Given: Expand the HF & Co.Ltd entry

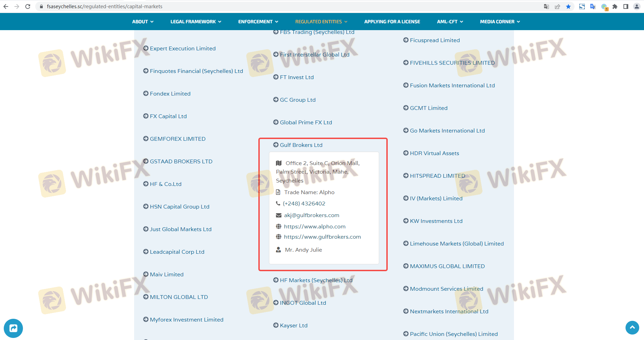Looking at the screenshot, I should pyautogui.click(x=166, y=184).
